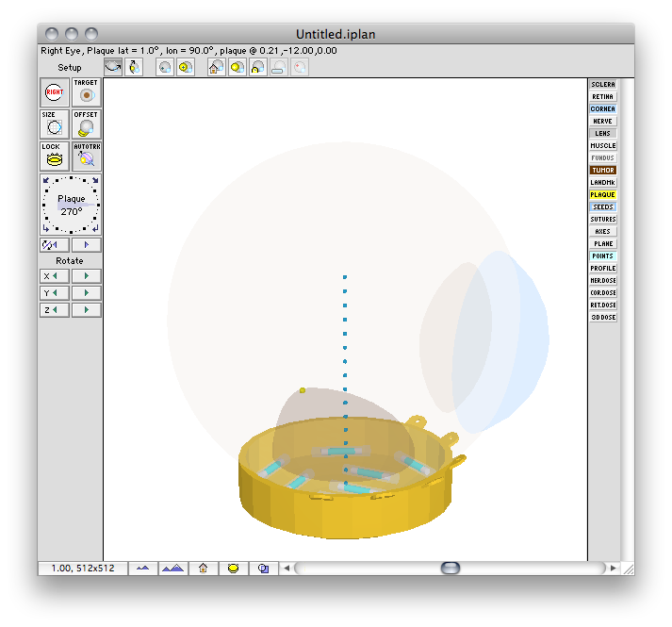Enable the SUTURES display button

603,219
